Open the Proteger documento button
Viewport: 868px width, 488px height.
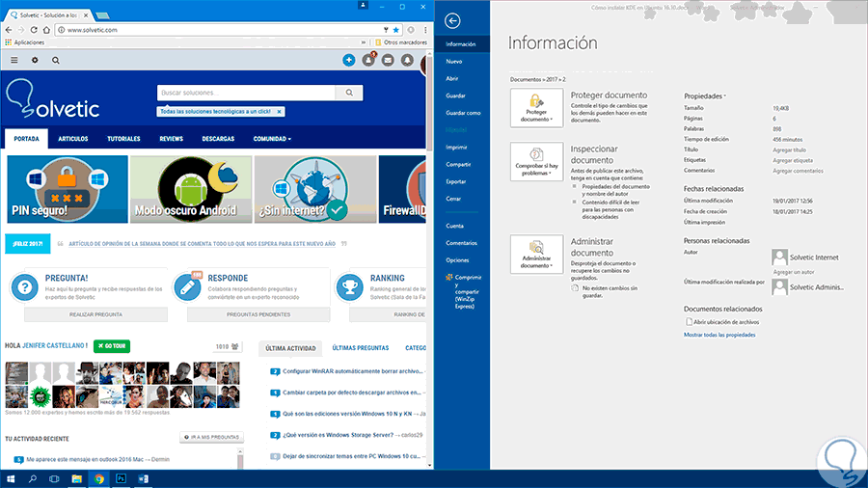[536, 108]
